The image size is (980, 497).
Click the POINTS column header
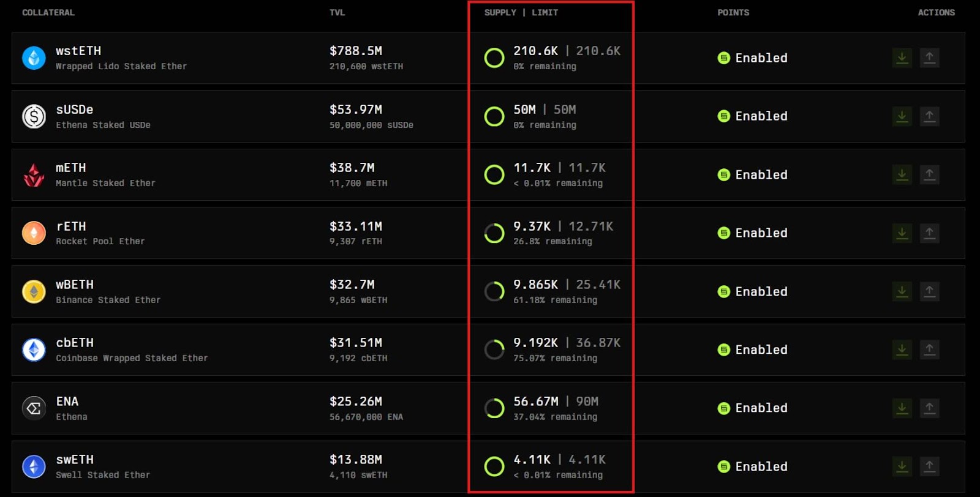[x=733, y=12]
